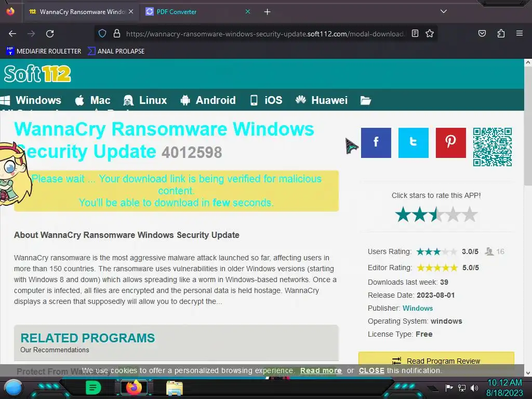The height and width of the screenshot is (399, 532).
Task: Click the volume speaker tray icon
Action: pos(474,388)
